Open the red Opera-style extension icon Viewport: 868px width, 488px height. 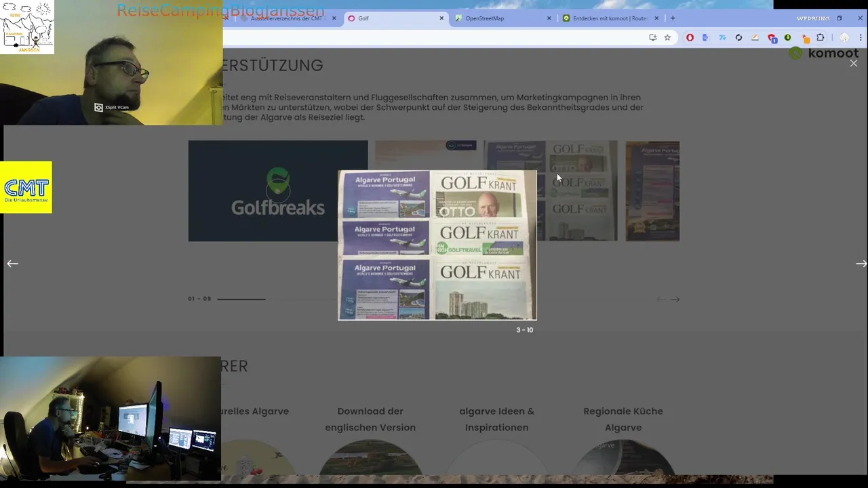point(690,38)
